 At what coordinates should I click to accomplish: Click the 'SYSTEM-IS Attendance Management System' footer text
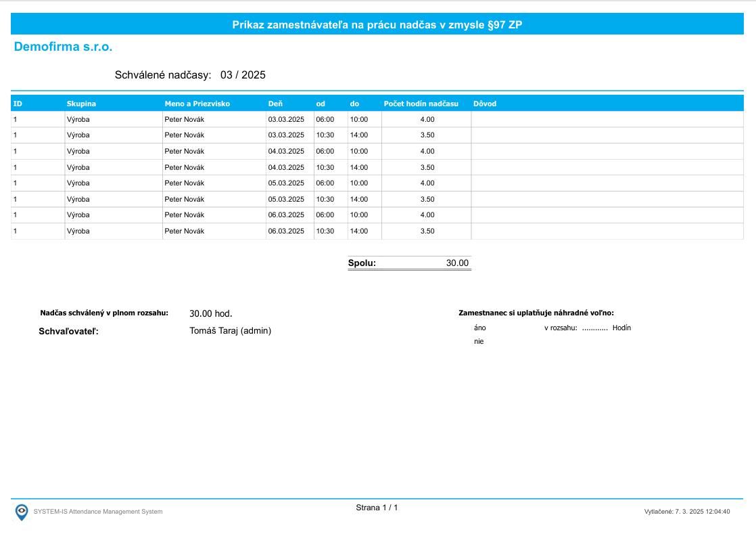(98, 512)
